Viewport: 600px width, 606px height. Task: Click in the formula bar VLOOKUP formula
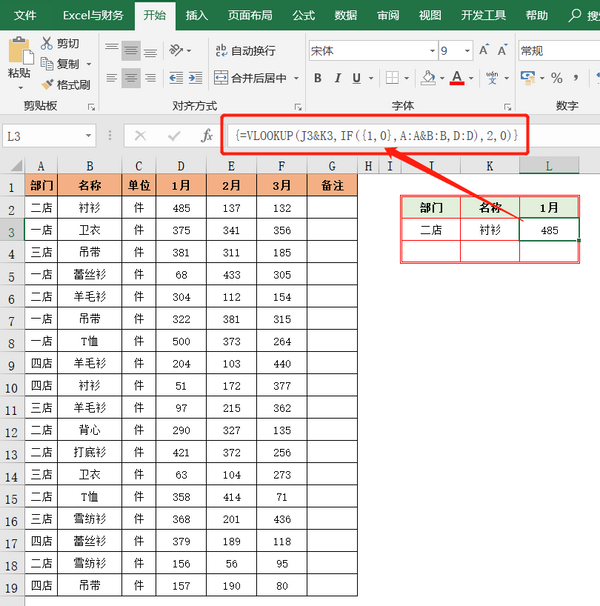[x=376, y=136]
